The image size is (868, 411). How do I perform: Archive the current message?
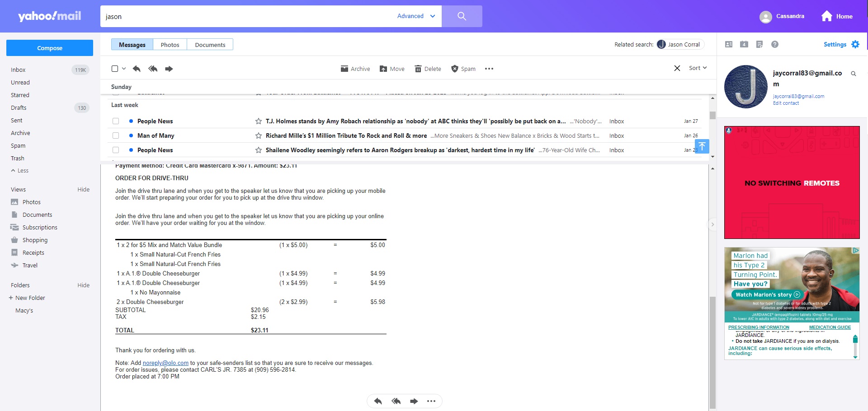tap(355, 69)
